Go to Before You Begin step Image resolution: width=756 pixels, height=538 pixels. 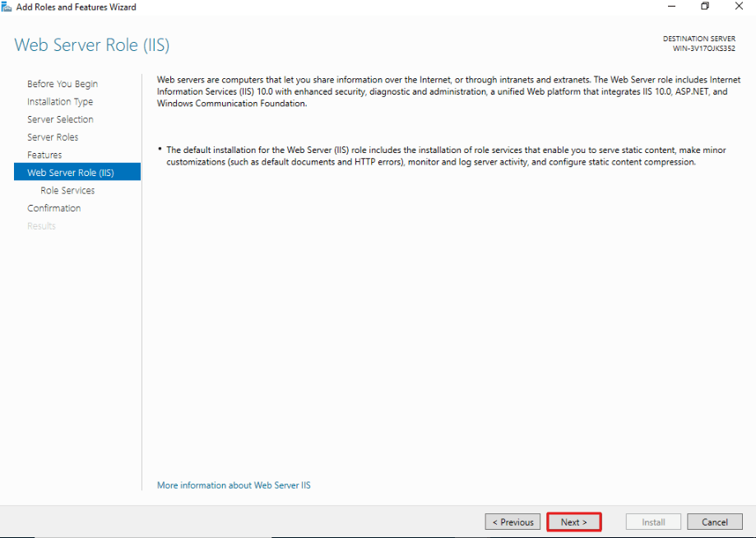(x=63, y=84)
